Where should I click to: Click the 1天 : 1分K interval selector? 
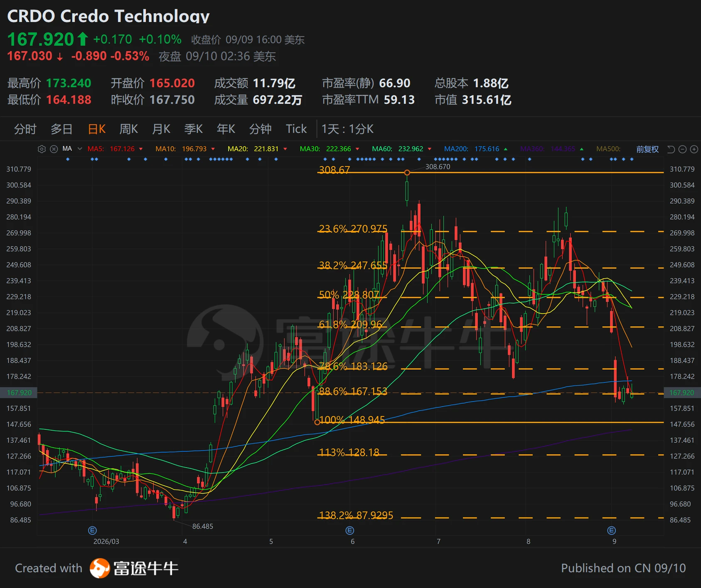[x=347, y=129]
